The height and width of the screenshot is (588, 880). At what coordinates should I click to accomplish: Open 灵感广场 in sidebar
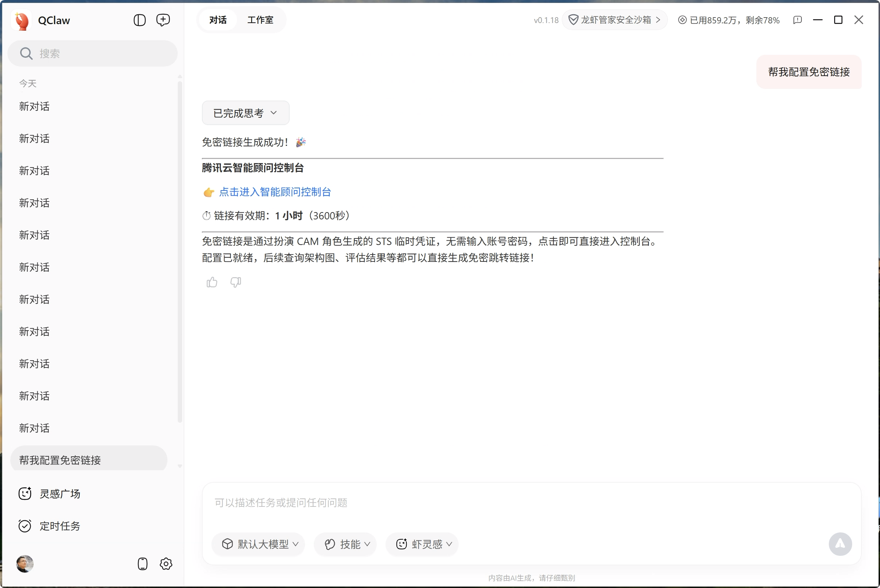click(x=60, y=494)
